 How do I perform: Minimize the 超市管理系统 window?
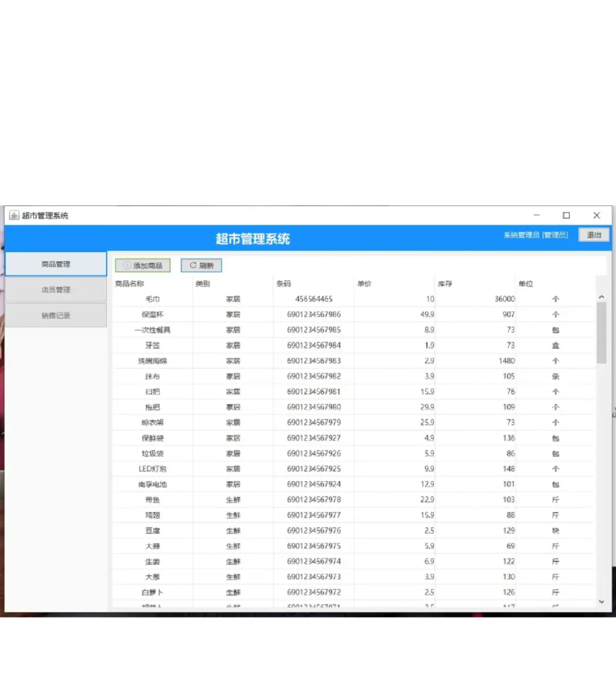pos(536,215)
